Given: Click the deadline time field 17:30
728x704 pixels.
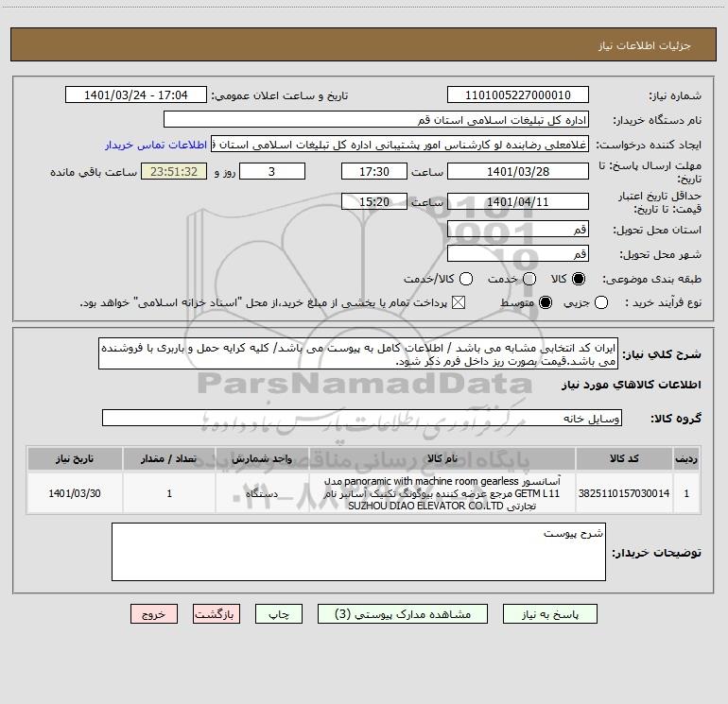Looking at the screenshot, I should click(373, 171).
